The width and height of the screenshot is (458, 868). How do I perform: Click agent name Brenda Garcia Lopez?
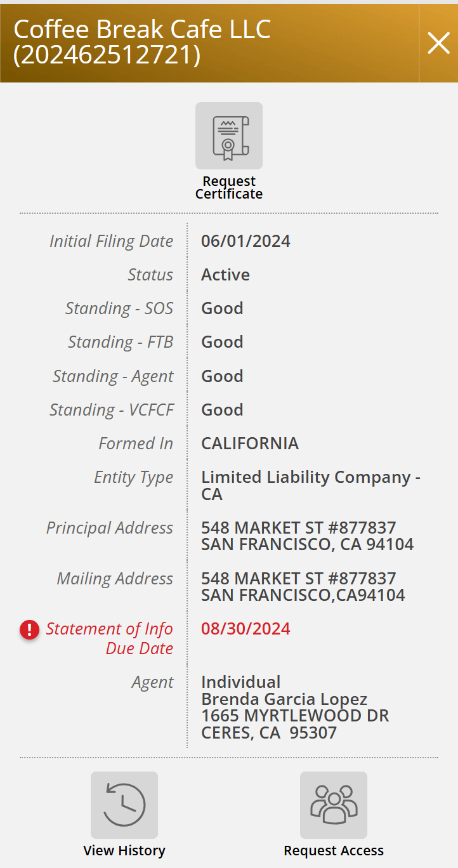[x=284, y=699]
